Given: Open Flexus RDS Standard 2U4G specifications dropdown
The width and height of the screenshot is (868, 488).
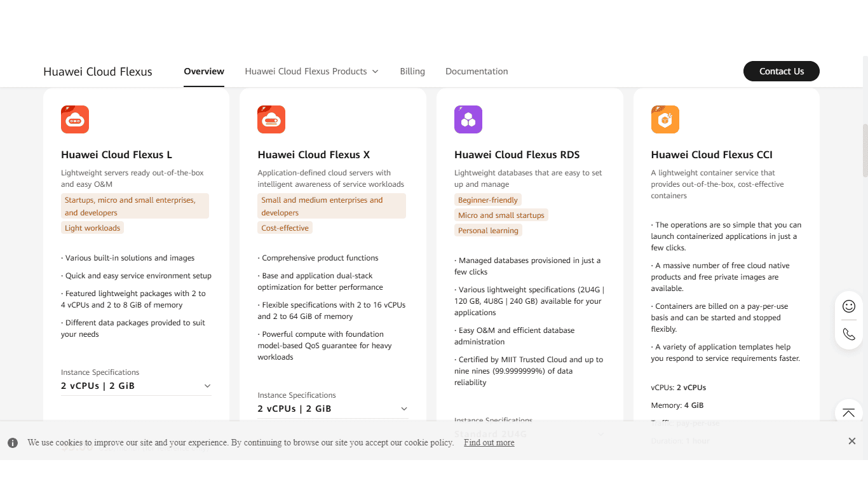Looking at the screenshot, I should tap(529, 434).
